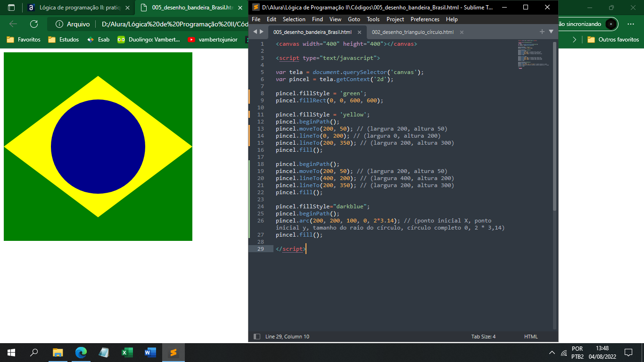Open Edge tab actions menu icon

tap(11, 8)
